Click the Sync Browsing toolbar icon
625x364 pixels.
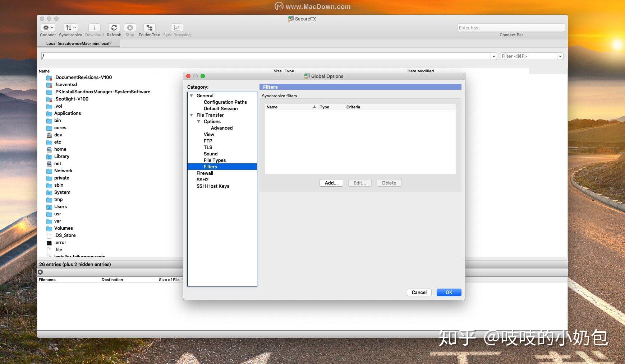coord(177,28)
